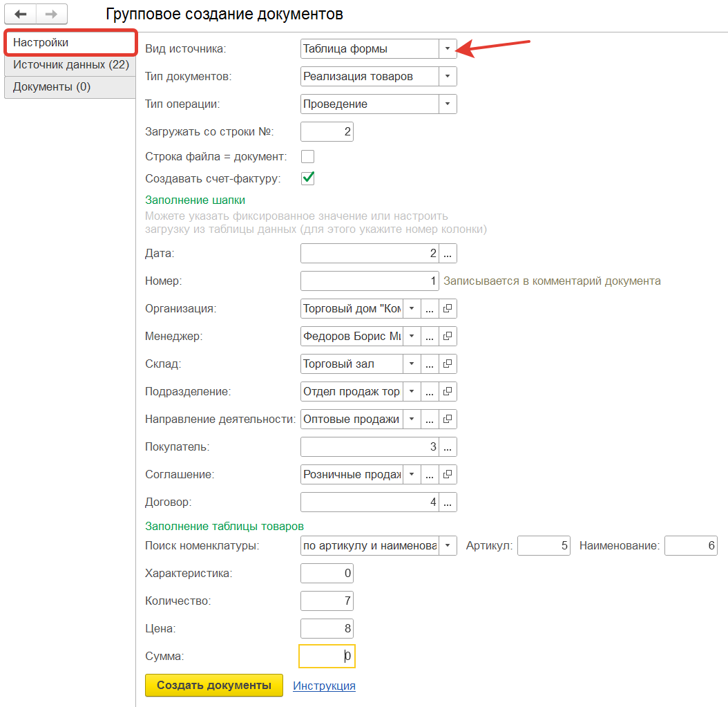Click ellipsis button for Покупатель
The height and width of the screenshot is (707, 728).
point(448,447)
